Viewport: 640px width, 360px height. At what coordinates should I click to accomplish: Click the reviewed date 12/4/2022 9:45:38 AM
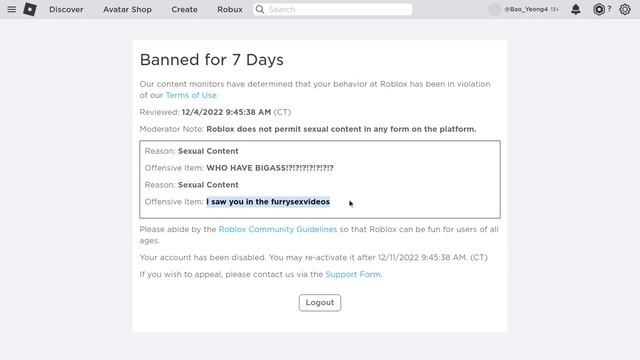point(226,112)
